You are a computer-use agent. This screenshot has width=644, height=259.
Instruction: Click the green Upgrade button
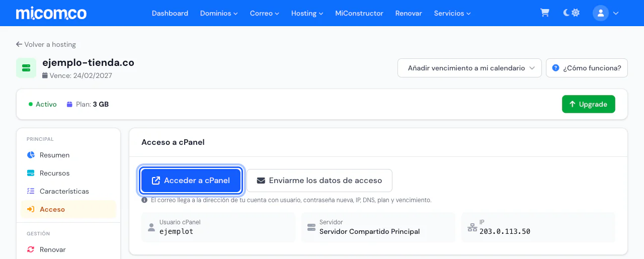click(589, 104)
